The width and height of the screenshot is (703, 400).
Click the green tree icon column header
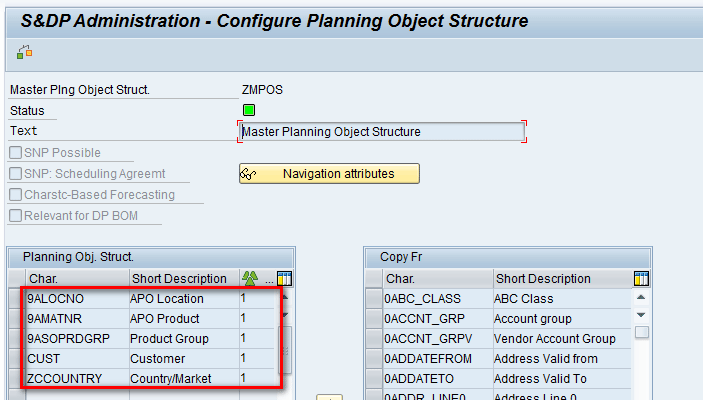[250, 278]
